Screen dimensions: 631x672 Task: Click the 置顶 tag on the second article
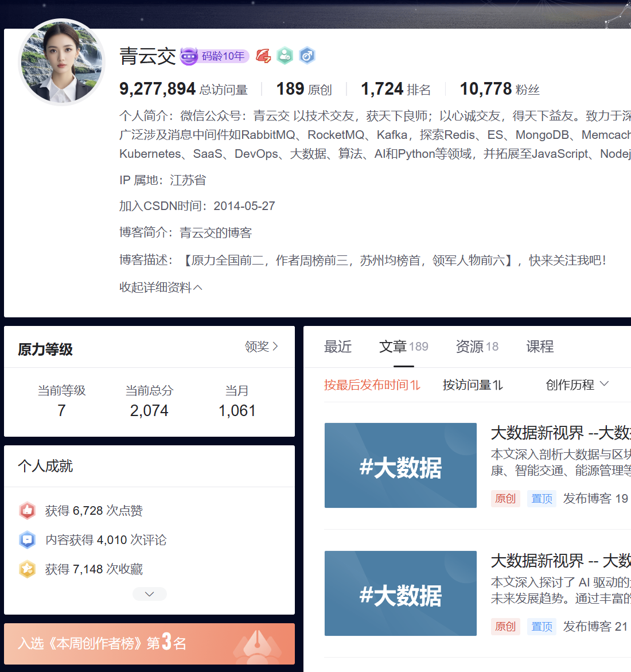(x=542, y=627)
